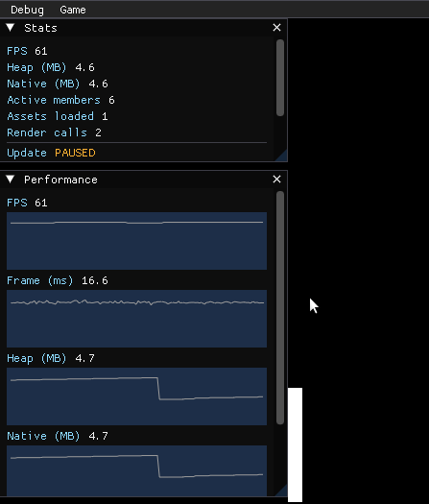Click the FPS 61 line in Stats

[x=27, y=51]
